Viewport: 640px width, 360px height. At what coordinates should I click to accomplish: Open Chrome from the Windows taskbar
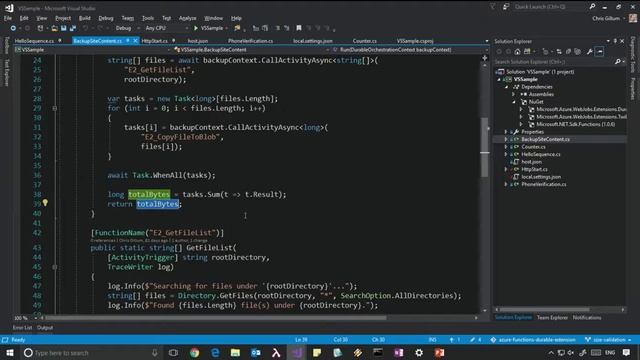tap(194, 352)
